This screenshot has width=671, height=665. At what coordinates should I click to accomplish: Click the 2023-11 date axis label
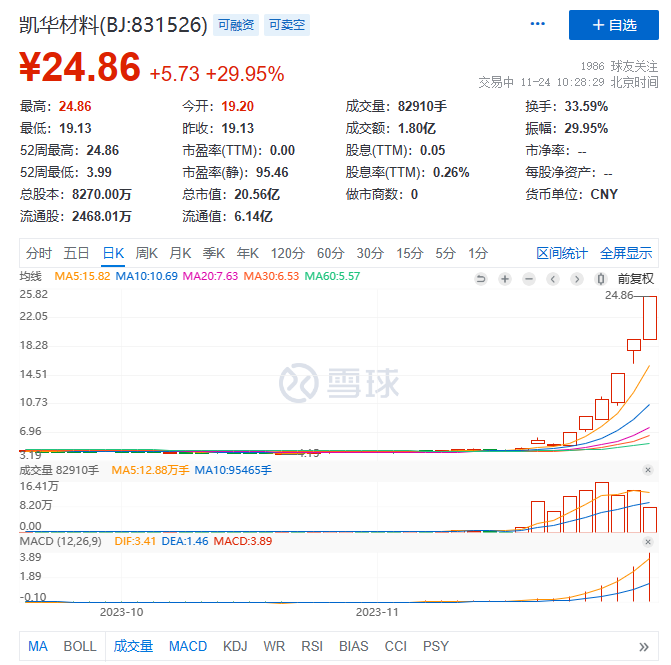377,612
